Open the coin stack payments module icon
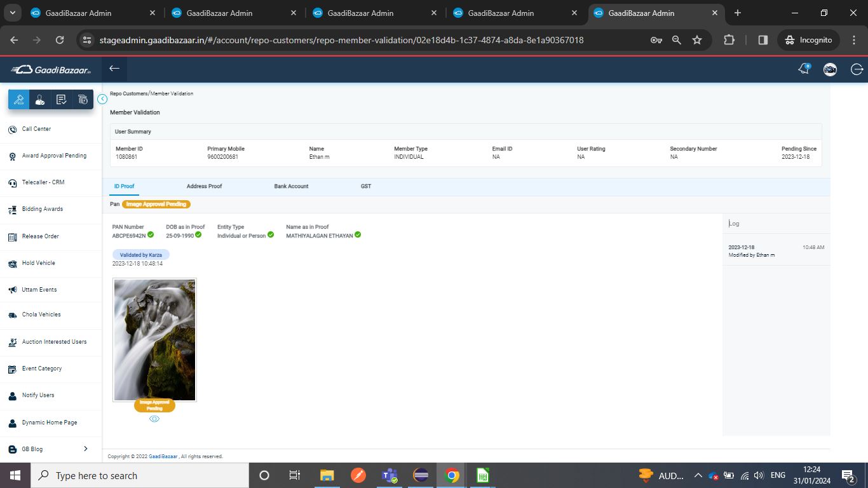 [83, 100]
